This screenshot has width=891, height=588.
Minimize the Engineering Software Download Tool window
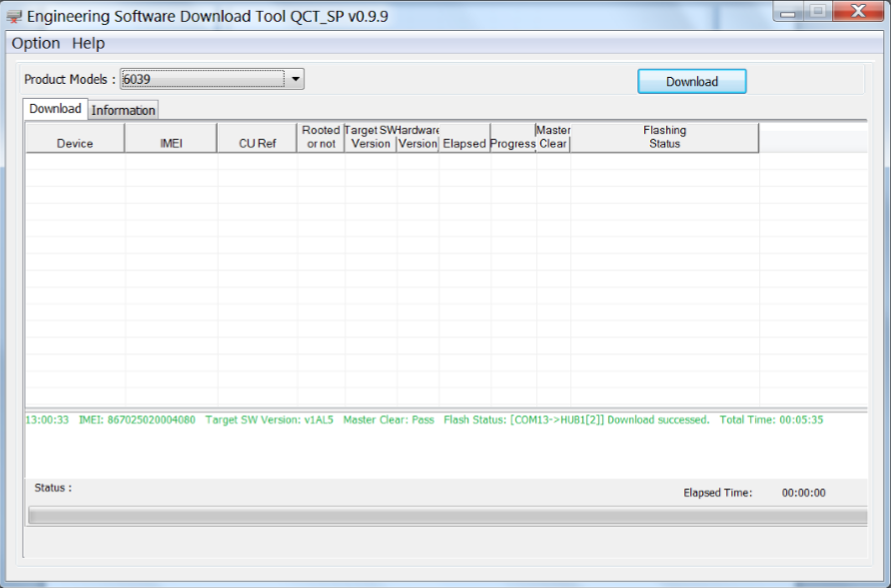[x=790, y=13]
